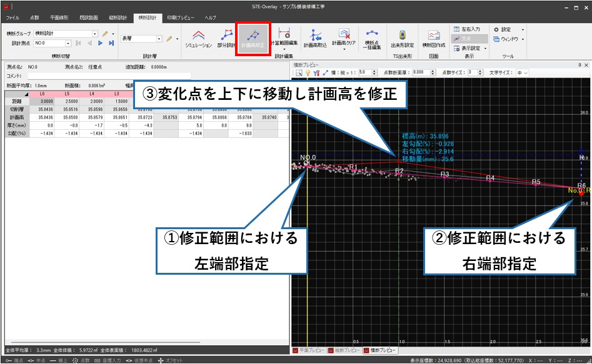Screen dimensions: 592x364
Task: Go to next station with blue arrow
Action: [100, 43]
